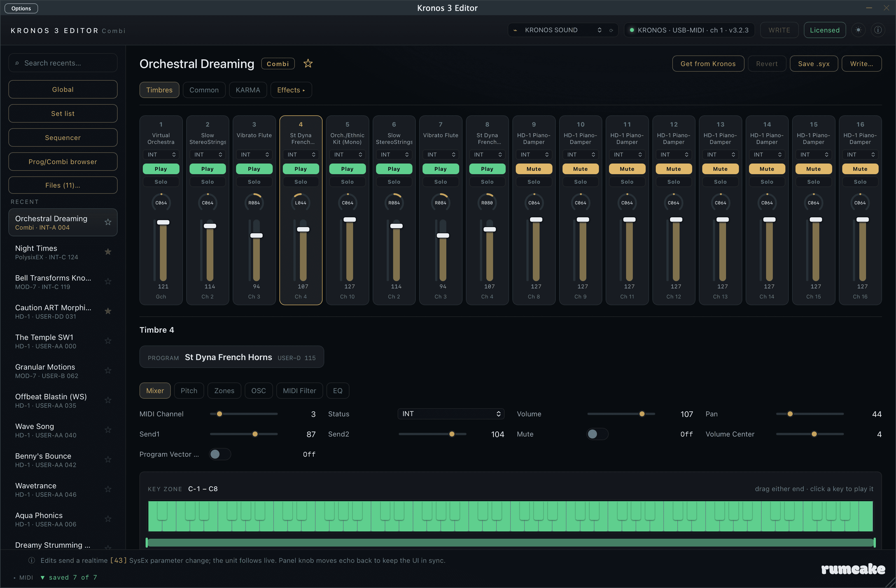Solo timbre 2 Slow StereoStrings
This screenshot has height=588, width=896.
point(207,182)
